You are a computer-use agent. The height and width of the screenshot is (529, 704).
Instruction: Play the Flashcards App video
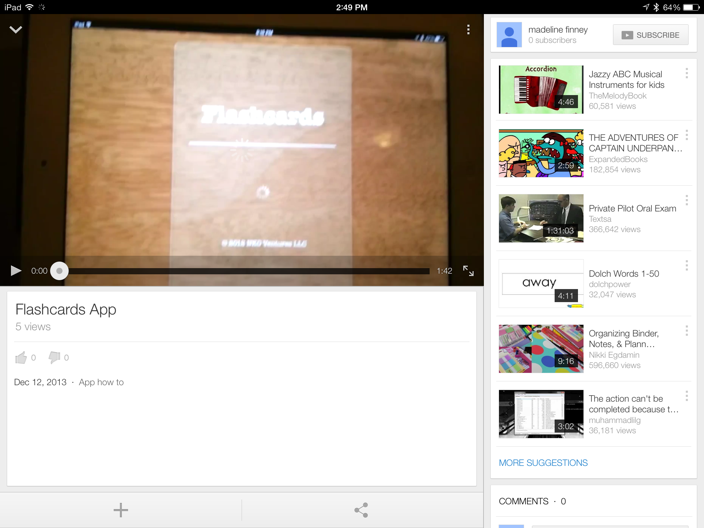coord(16,270)
